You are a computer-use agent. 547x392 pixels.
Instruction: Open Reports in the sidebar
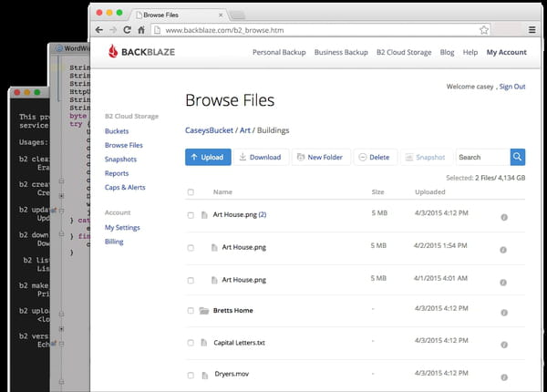click(117, 173)
